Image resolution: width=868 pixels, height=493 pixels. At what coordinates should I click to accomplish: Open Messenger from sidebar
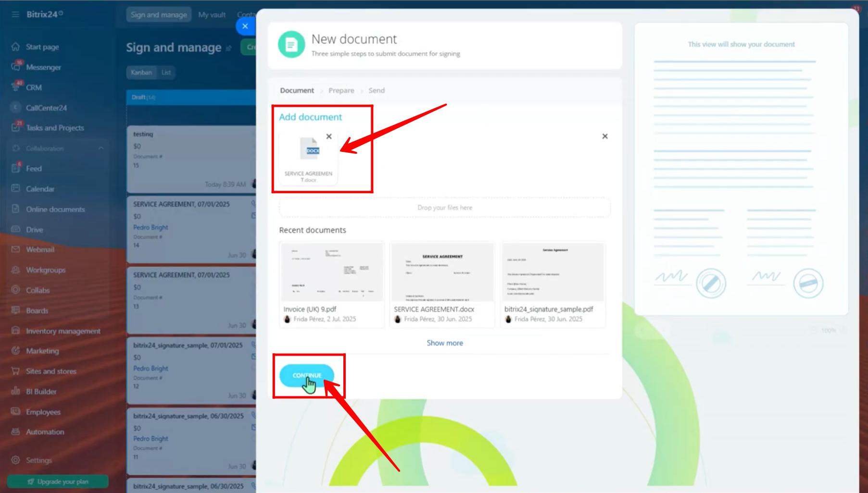(43, 67)
